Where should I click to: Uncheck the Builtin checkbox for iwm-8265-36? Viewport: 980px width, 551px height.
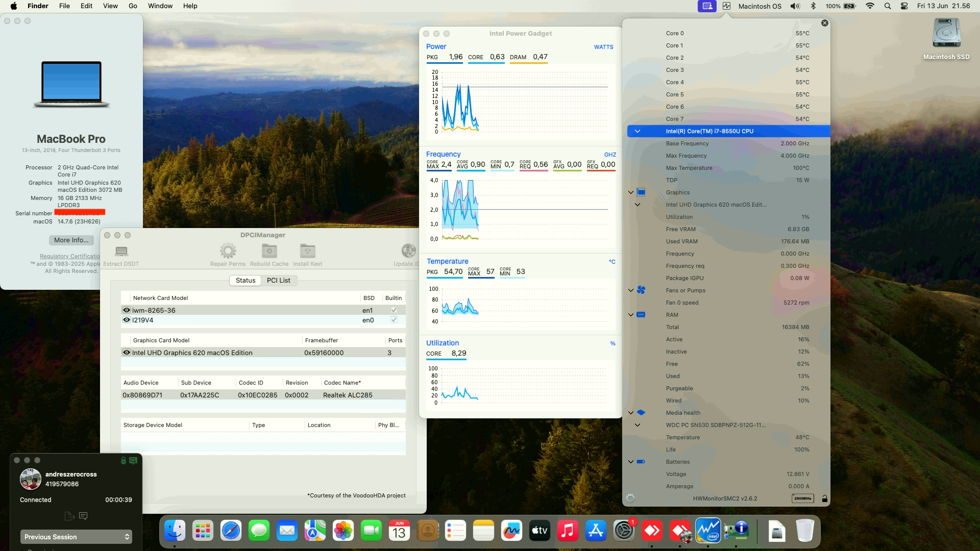394,310
